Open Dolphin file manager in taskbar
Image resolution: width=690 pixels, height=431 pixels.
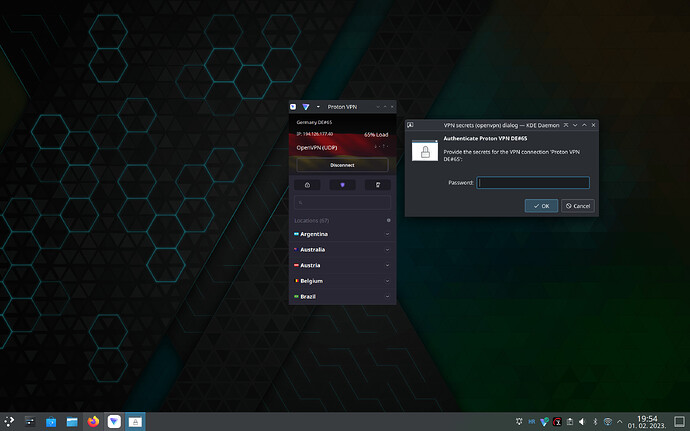point(72,422)
